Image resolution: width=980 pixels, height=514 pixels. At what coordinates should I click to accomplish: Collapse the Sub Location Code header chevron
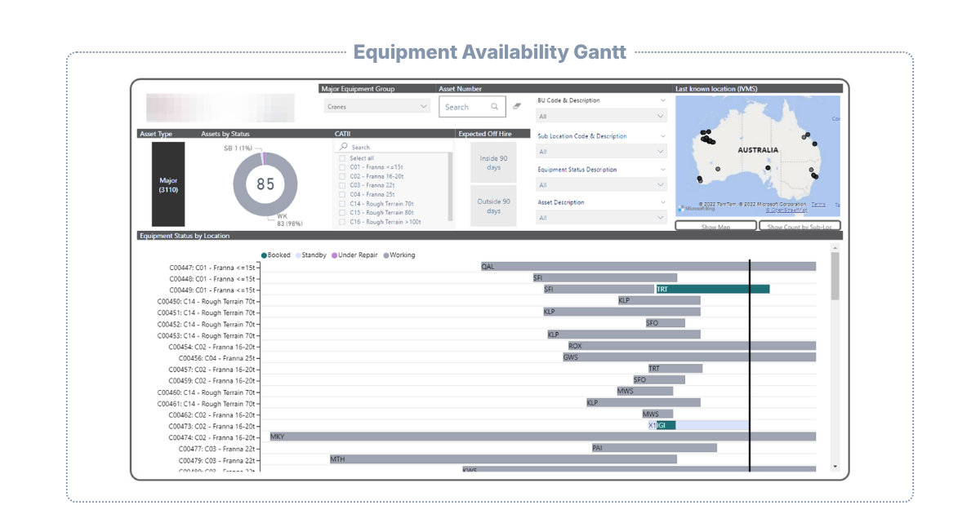click(662, 136)
